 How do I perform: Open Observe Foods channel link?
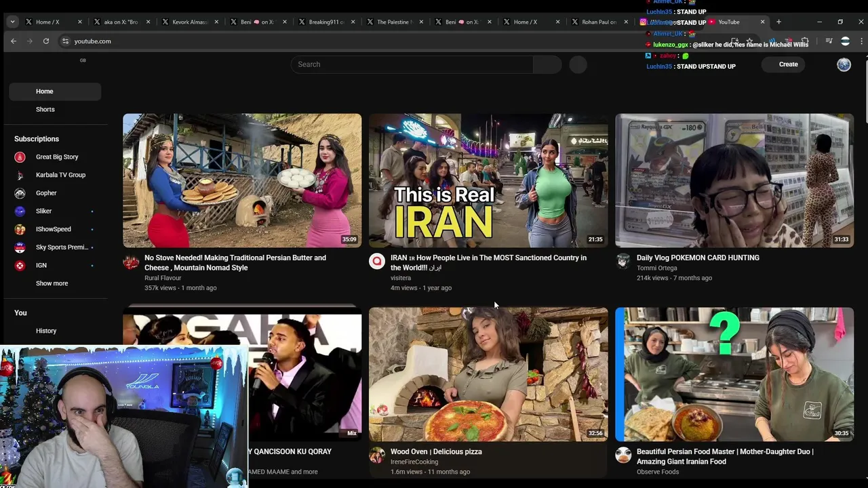658,472
